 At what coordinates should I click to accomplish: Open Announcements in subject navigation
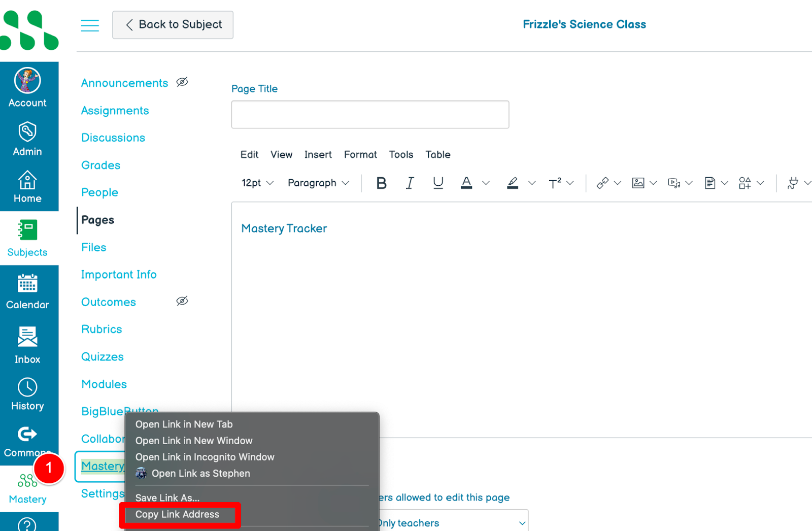[x=124, y=83]
